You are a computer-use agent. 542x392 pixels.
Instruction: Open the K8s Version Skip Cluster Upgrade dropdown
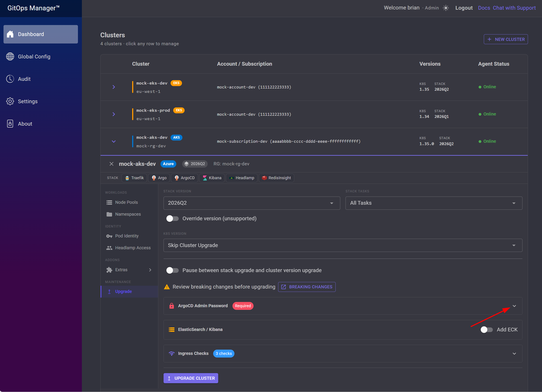click(x=343, y=245)
